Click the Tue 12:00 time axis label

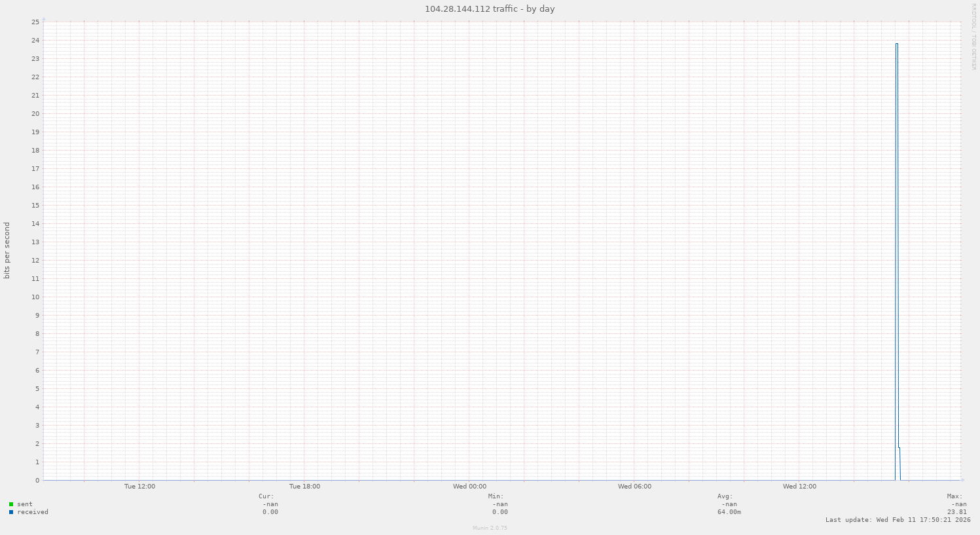[x=139, y=487]
